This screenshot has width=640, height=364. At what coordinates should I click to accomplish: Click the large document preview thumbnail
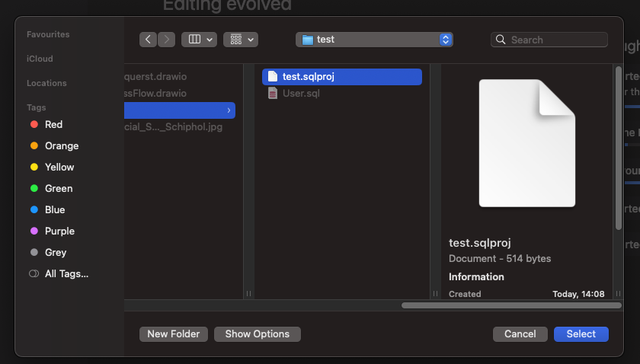(x=526, y=143)
